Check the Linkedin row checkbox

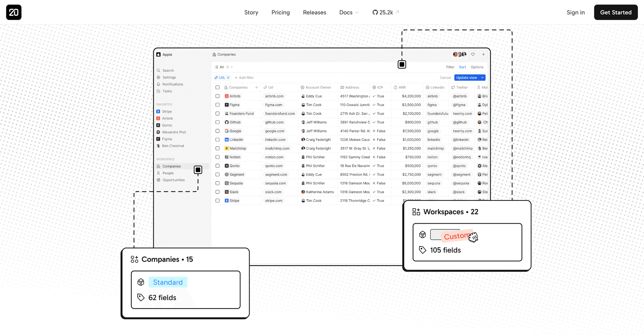pyautogui.click(x=217, y=140)
